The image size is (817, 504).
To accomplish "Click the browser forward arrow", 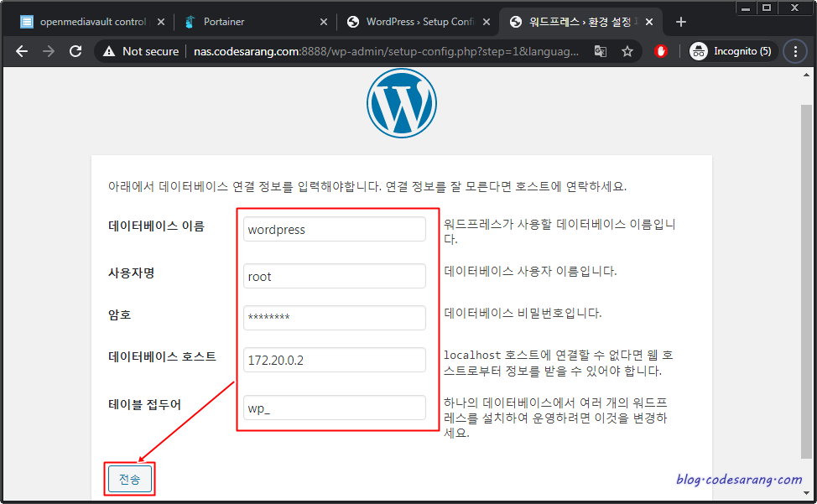I will 49,51.
